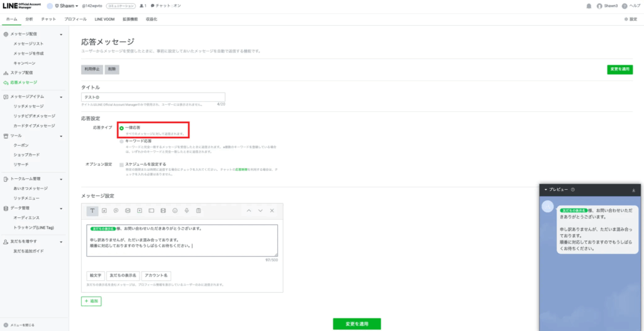
Task: Switch to the 分析 tab
Action: click(x=30, y=19)
